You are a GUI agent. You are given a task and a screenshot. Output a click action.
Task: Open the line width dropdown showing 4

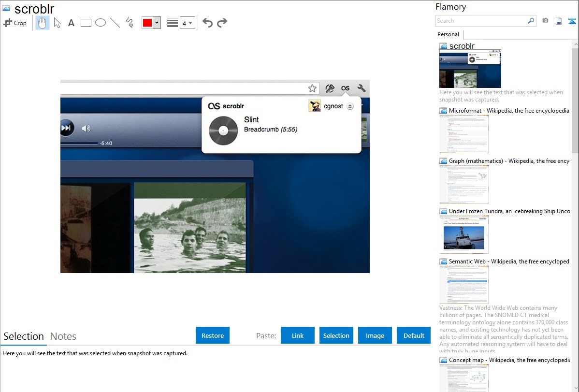(x=188, y=23)
